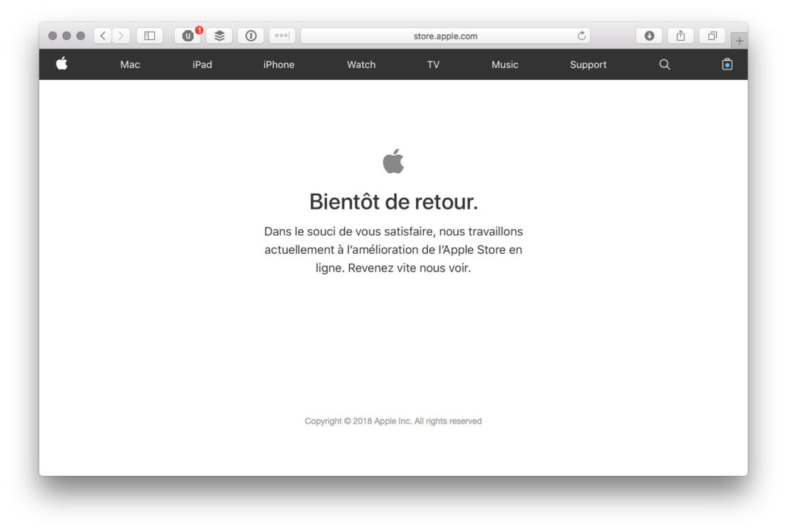Select the Mac menu item

(x=129, y=64)
